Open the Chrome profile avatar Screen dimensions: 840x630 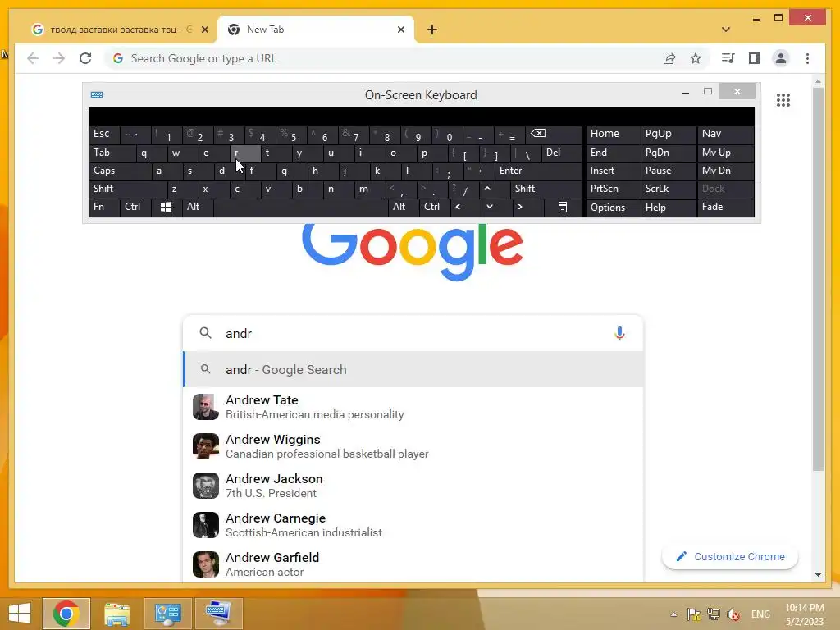click(781, 58)
